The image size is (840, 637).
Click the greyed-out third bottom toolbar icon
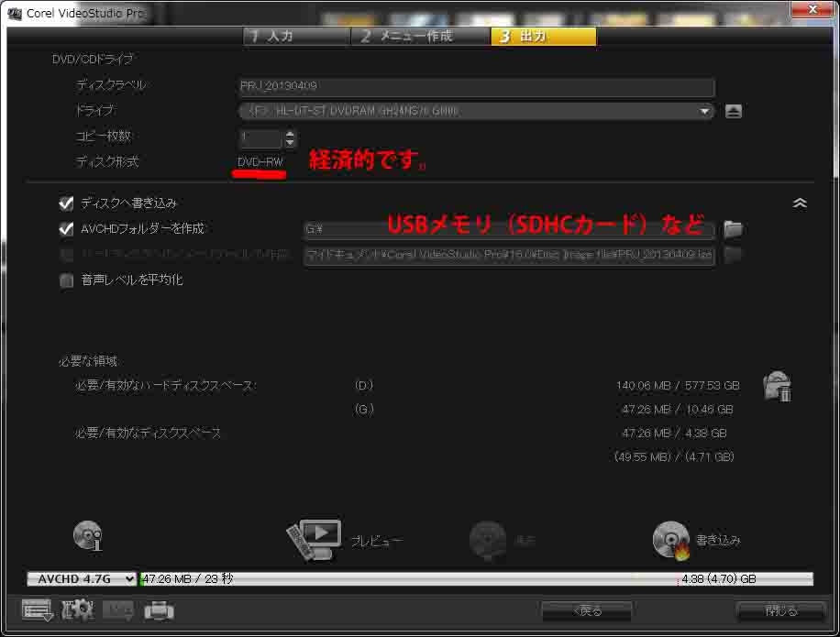[118, 610]
